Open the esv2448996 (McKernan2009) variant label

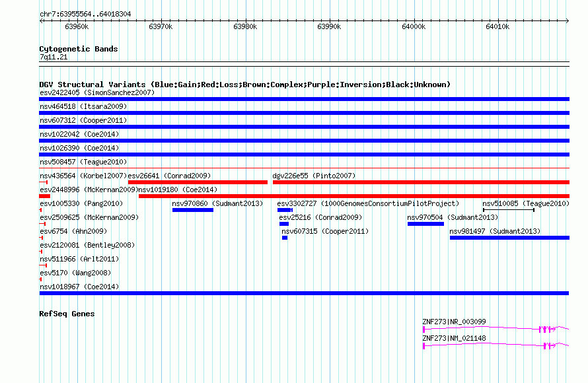point(89,190)
